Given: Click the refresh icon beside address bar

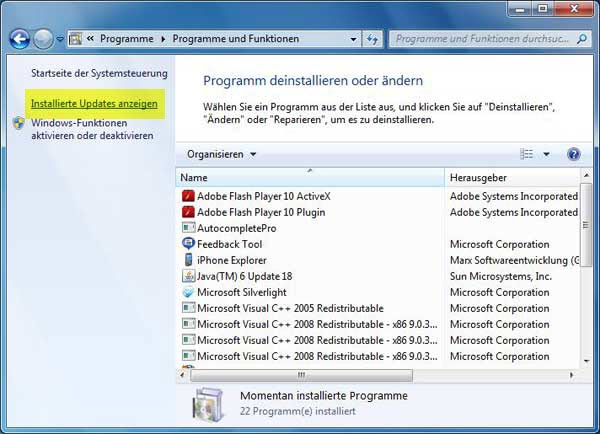Looking at the screenshot, I should (x=373, y=40).
